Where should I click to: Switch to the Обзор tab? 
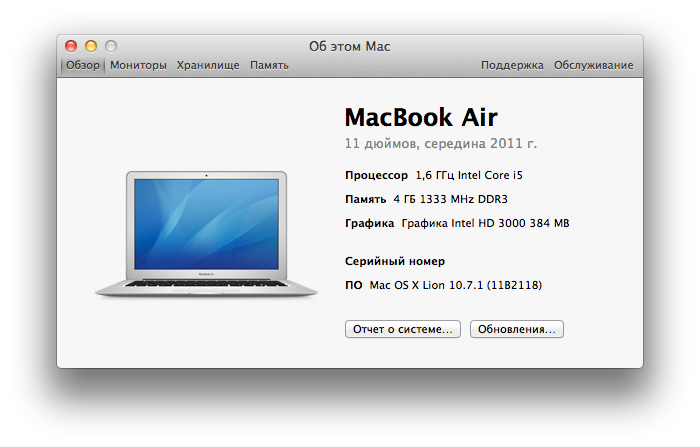pos(83,65)
